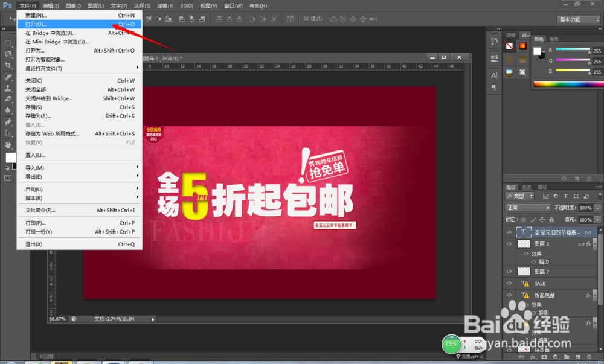Expand the 自动 submenu
This screenshot has width=604, height=364.
point(80,190)
